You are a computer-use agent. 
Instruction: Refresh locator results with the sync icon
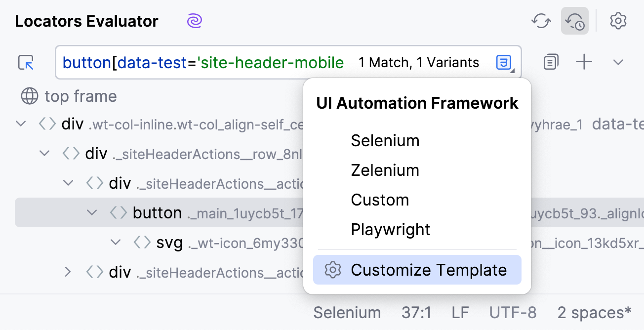[541, 21]
